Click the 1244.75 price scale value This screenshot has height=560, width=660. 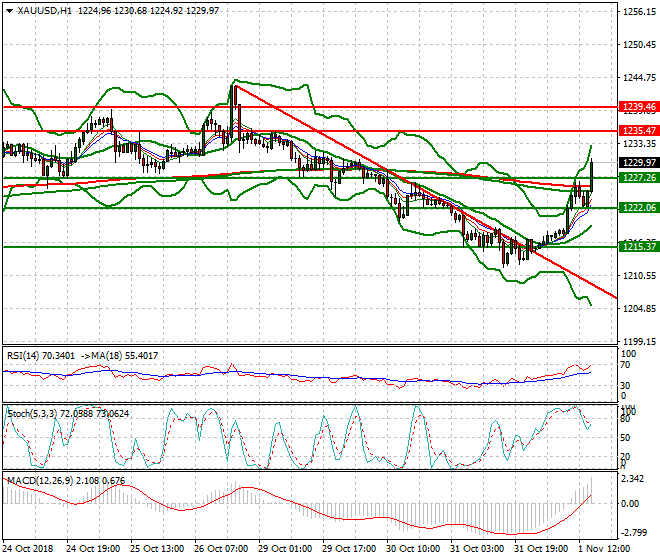(639, 77)
